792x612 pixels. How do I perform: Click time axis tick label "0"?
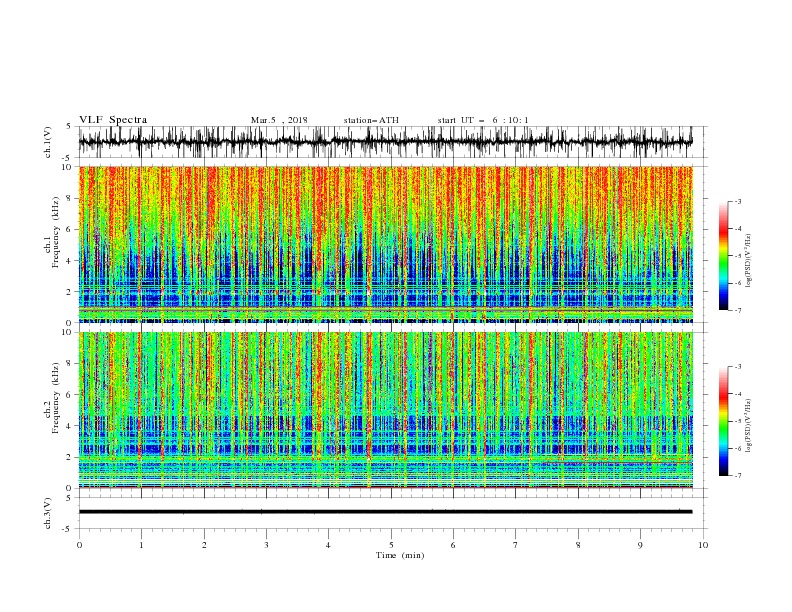pyautogui.click(x=79, y=545)
